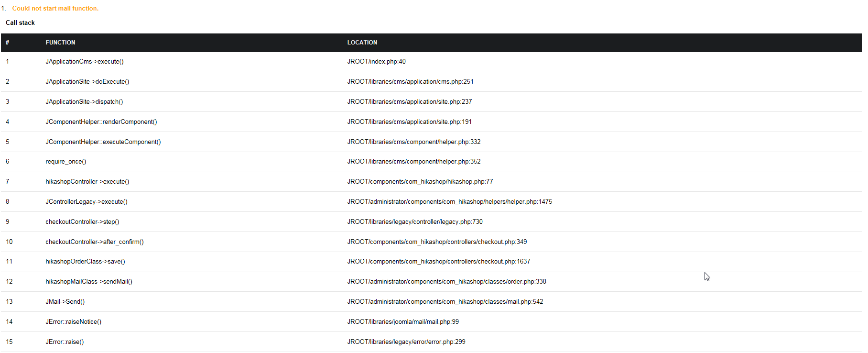Click the checkout.php:1637 location text
This screenshot has height=353, width=868.
click(x=438, y=262)
